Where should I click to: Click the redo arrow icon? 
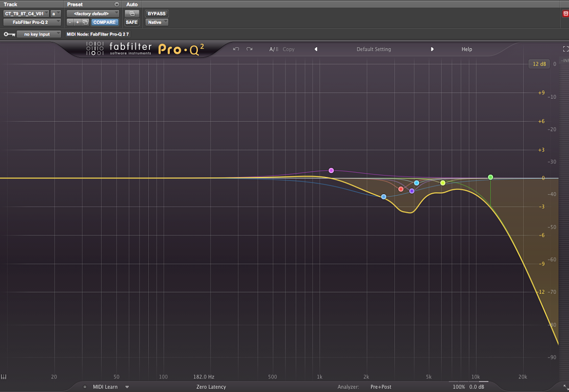coord(249,49)
